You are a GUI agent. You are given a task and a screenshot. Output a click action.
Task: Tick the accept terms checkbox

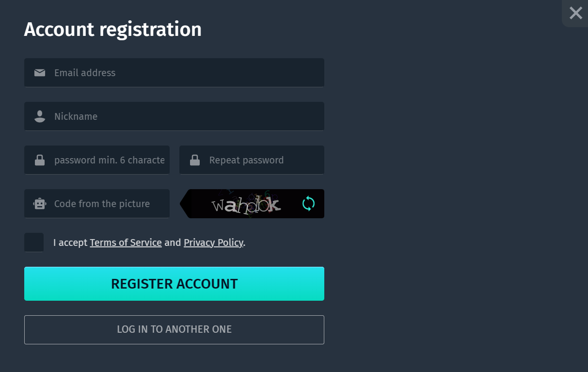[x=34, y=243]
